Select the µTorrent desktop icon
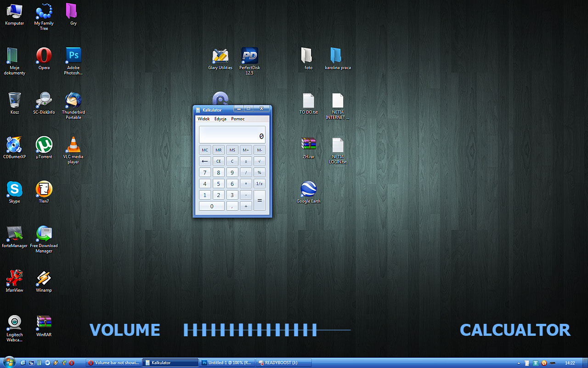Screen dimensions: 588x368 coord(44,148)
